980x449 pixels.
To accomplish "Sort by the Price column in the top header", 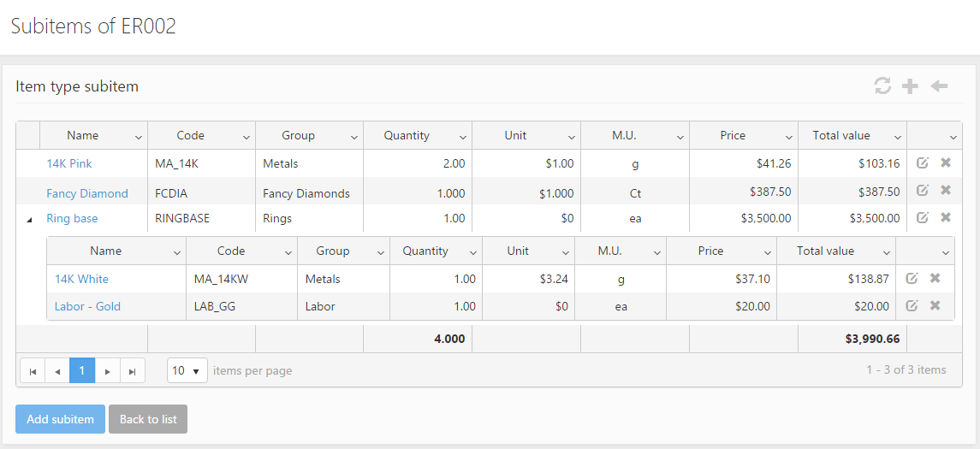I will (733, 136).
